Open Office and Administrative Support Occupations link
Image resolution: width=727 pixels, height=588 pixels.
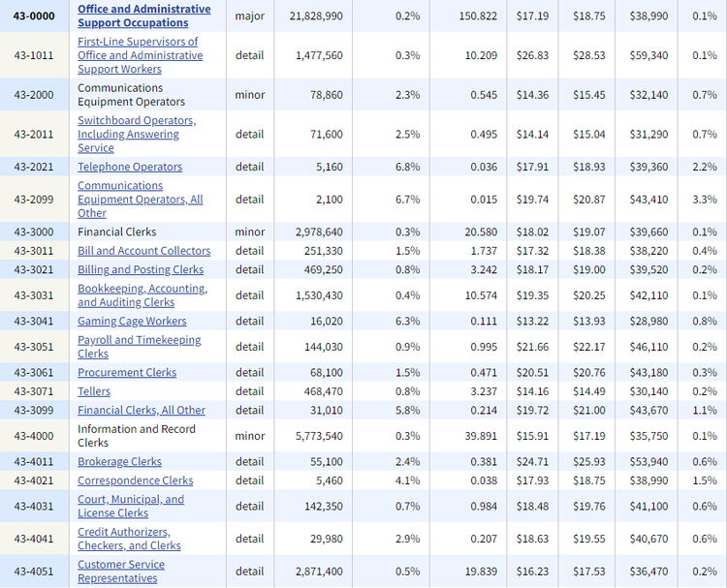point(144,15)
